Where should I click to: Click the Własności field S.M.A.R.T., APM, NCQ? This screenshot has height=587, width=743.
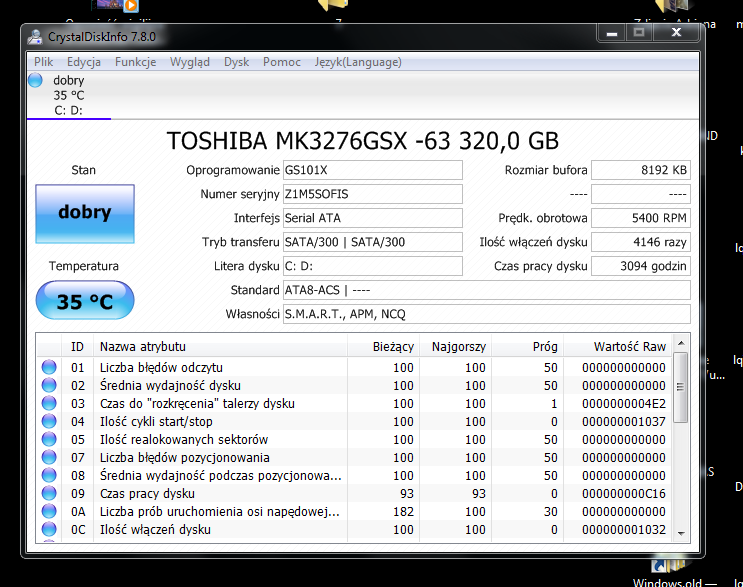[487, 314]
